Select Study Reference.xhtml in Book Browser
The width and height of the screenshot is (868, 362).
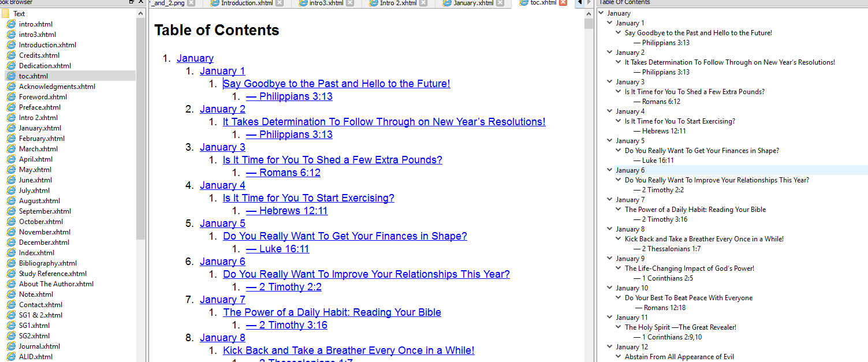point(53,274)
